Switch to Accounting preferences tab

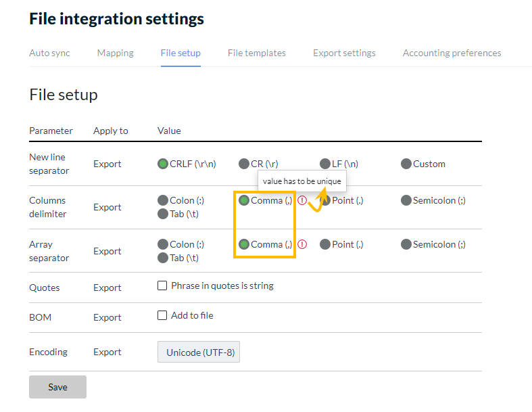click(452, 53)
